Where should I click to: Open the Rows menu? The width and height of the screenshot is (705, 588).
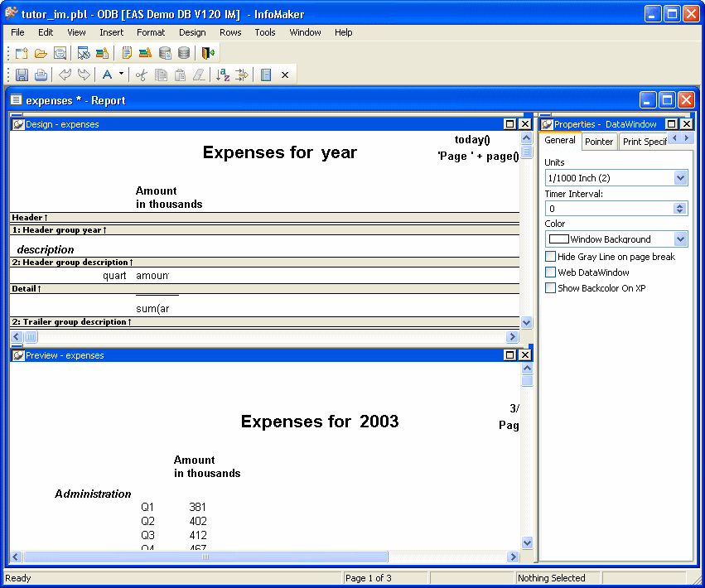tap(230, 32)
